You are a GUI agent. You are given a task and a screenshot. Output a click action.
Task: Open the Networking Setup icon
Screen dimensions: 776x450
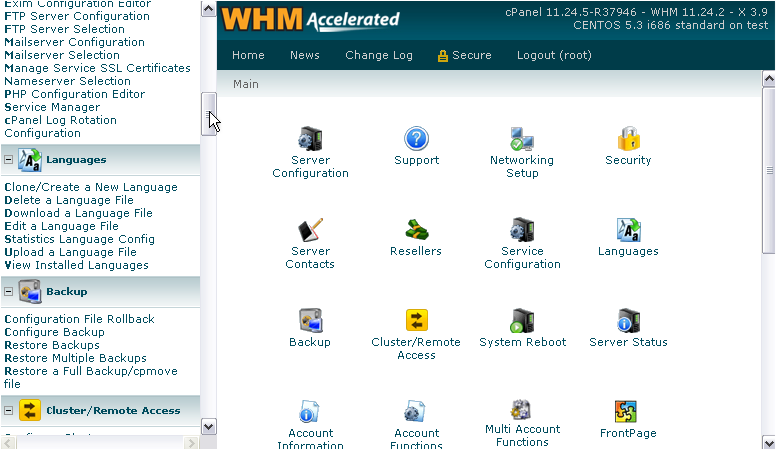(x=522, y=139)
